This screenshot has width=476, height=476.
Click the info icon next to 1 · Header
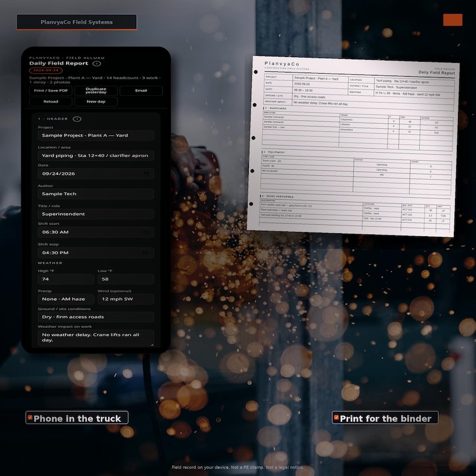(x=77, y=119)
